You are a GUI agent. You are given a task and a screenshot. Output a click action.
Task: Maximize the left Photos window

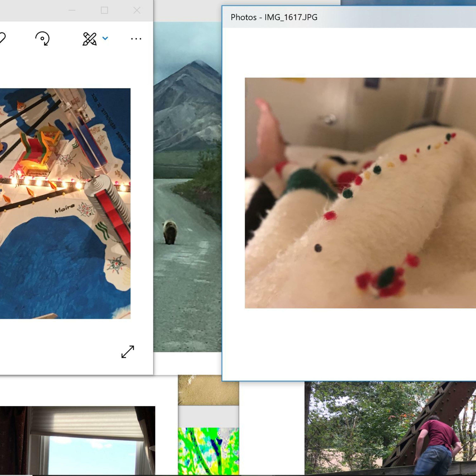[104, 10]
